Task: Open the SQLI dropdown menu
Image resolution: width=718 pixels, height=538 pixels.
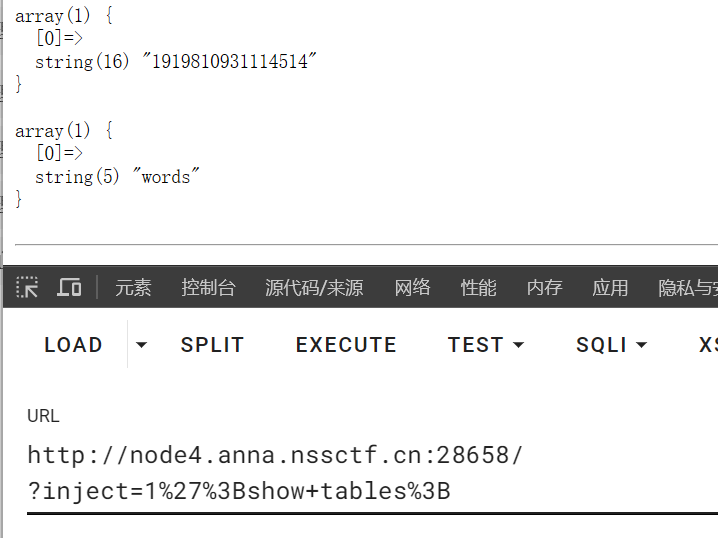Action: pyautogui.click(x=612, y=345)
